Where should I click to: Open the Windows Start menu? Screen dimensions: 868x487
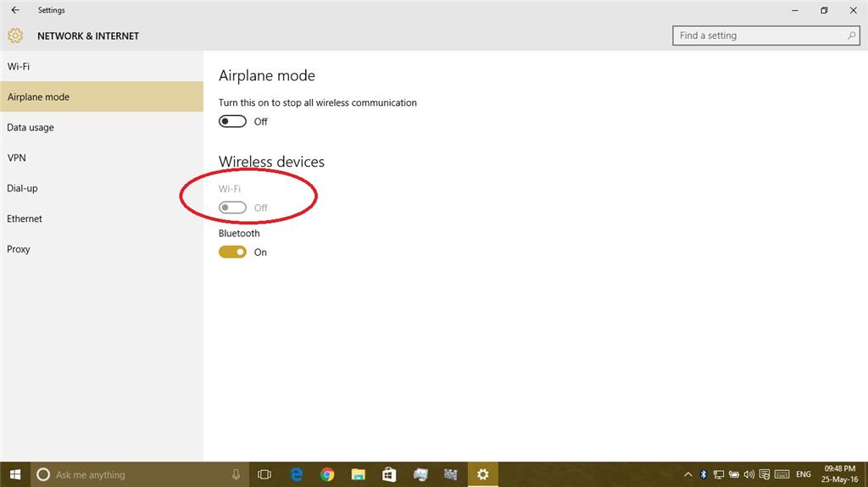click(15, 474)
